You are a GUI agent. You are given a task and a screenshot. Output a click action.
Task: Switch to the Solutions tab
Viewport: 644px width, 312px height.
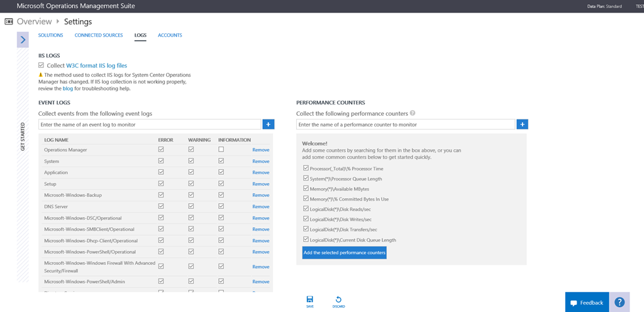[x=50, y=35]
